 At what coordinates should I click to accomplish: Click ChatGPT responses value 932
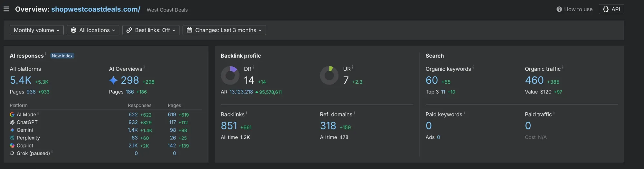pyautogui.click(x=133, y=122)
